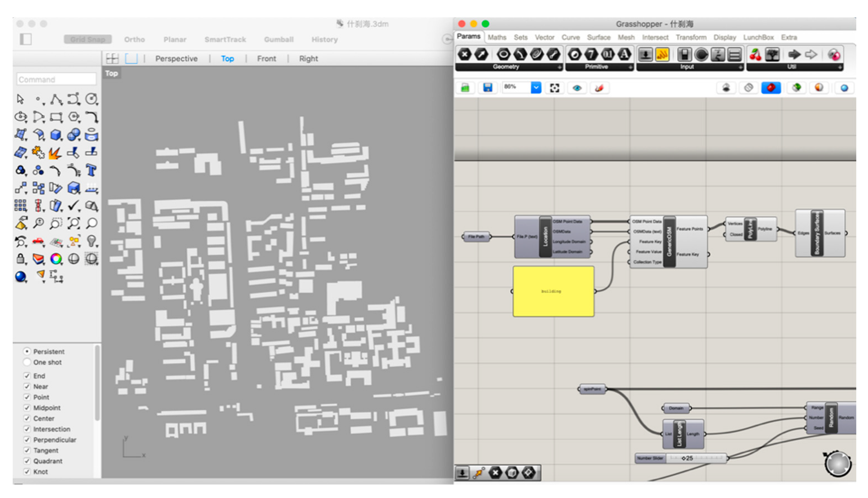
Task: Expand the Input group panel
Action: (740, 67)
